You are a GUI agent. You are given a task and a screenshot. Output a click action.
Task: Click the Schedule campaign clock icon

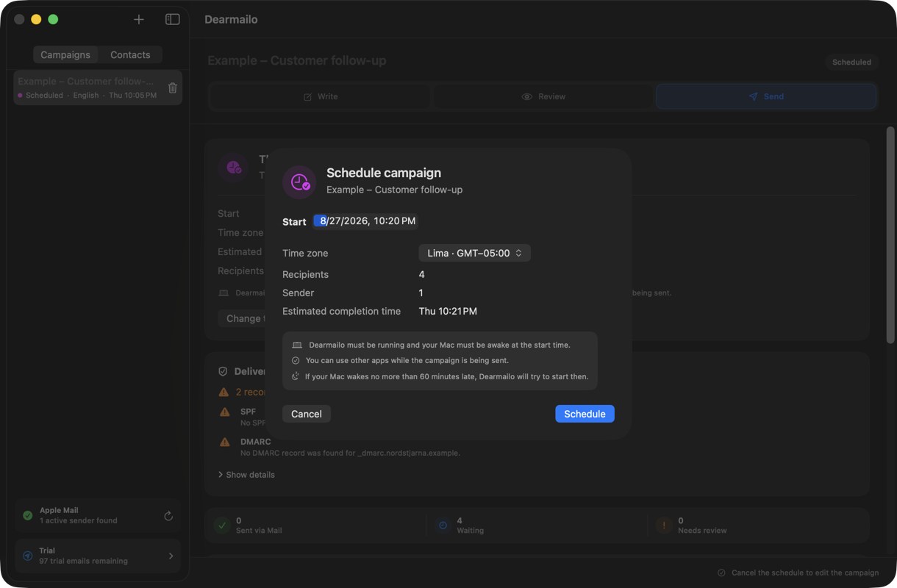point(299,182)
